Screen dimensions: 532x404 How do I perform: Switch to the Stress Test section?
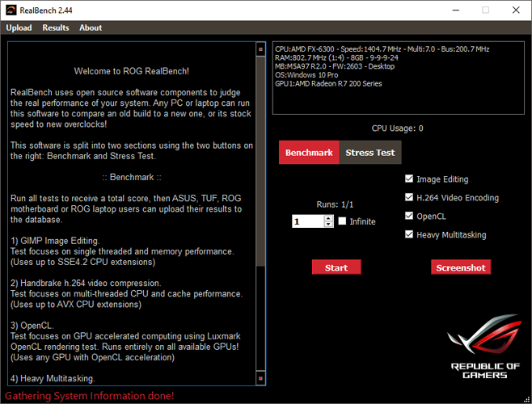370,153
